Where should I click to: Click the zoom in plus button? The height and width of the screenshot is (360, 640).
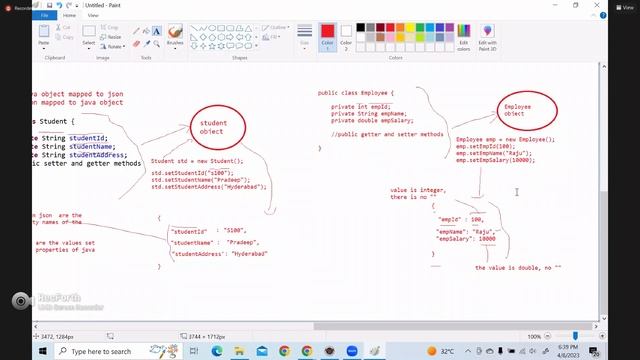pos(602,336)
